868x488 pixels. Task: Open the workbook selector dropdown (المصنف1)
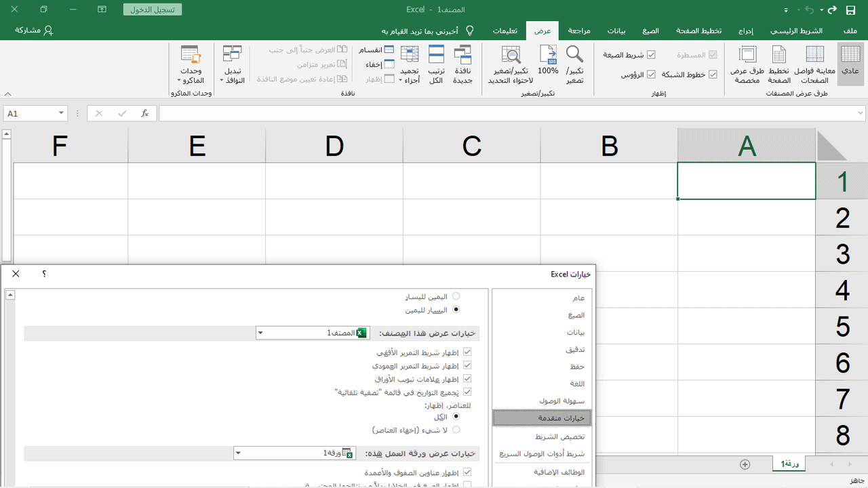260,333
